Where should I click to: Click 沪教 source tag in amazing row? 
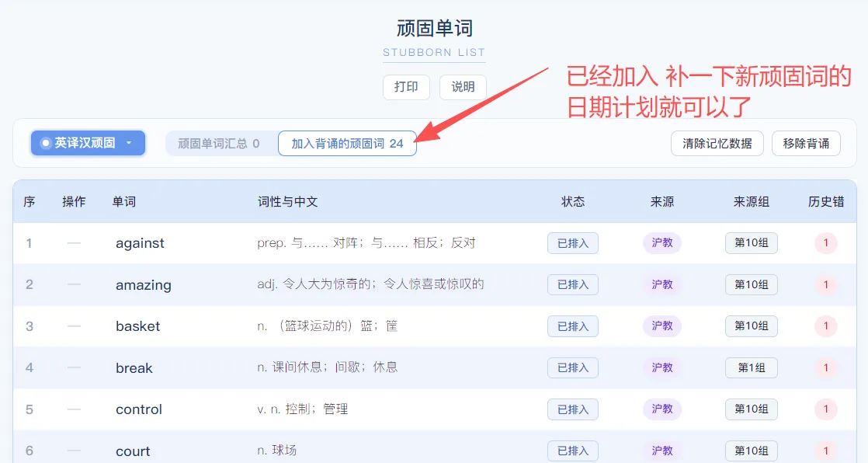pos(662,284)
